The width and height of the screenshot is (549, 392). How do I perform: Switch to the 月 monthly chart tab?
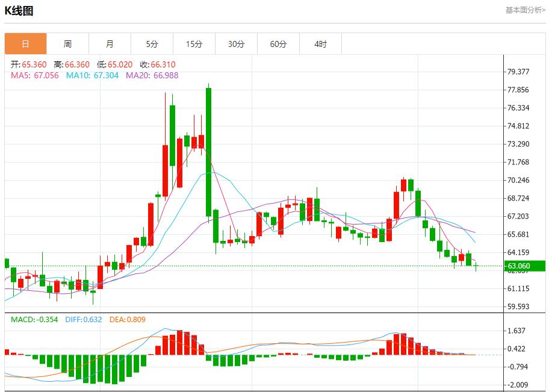pos(110,43)
